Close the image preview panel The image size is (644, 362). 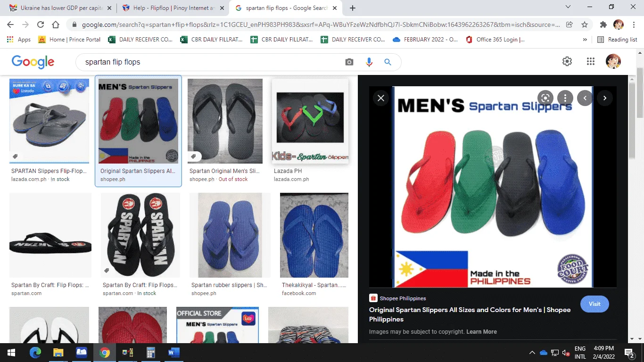pos(381,98)
